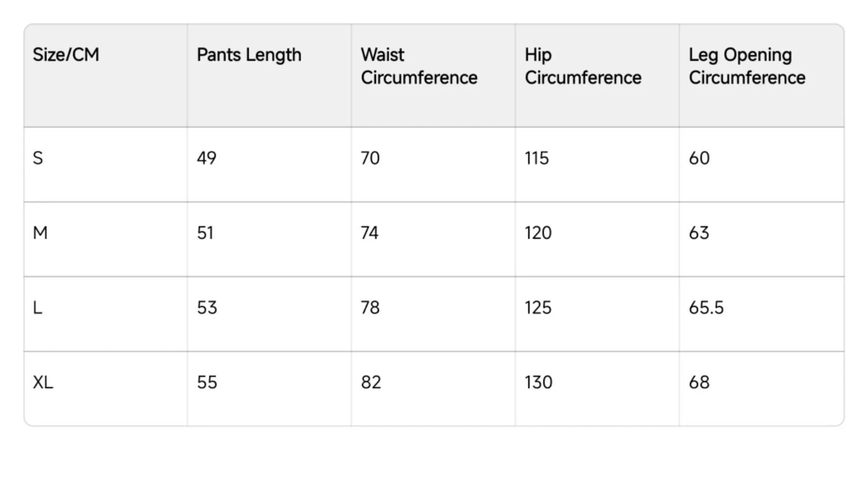The width and height of the screenshot is (868, 504).
Task: Select the L size row label
Action: point(38,308)
